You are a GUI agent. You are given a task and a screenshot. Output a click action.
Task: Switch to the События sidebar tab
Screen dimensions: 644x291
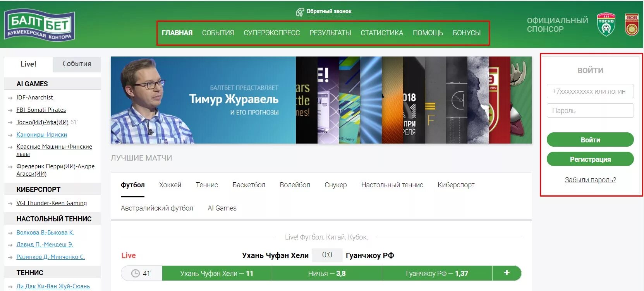pyautogui.click(x=77, y=64)
